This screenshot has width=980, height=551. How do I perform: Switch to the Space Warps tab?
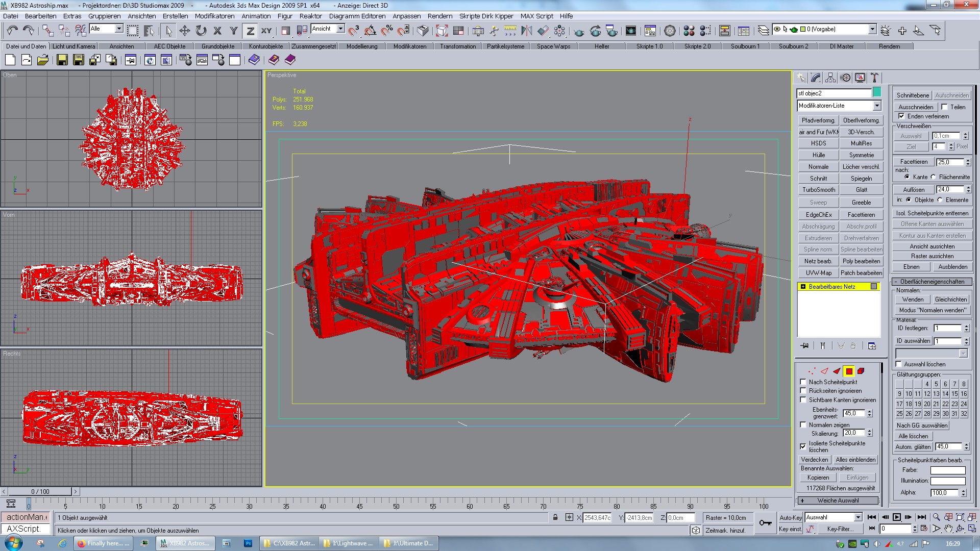[553, 46]
